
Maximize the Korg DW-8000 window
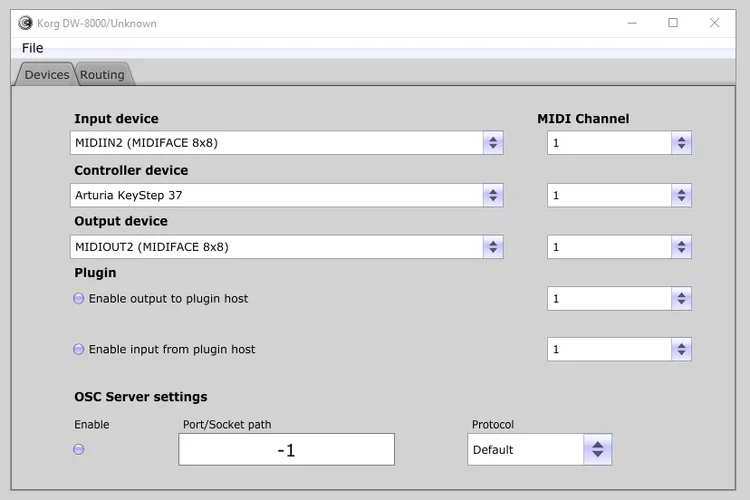(x=673, y=23)
